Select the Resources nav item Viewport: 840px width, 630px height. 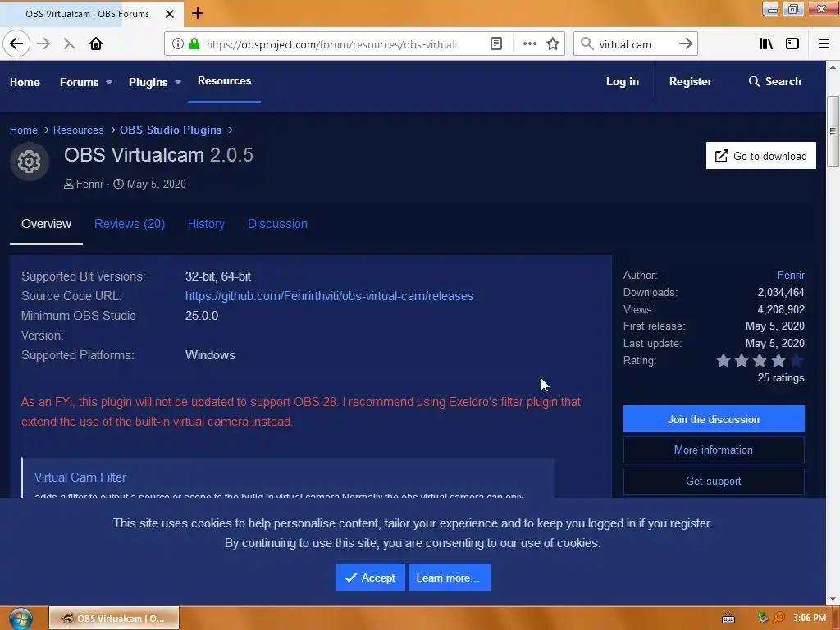coord(224,81)
